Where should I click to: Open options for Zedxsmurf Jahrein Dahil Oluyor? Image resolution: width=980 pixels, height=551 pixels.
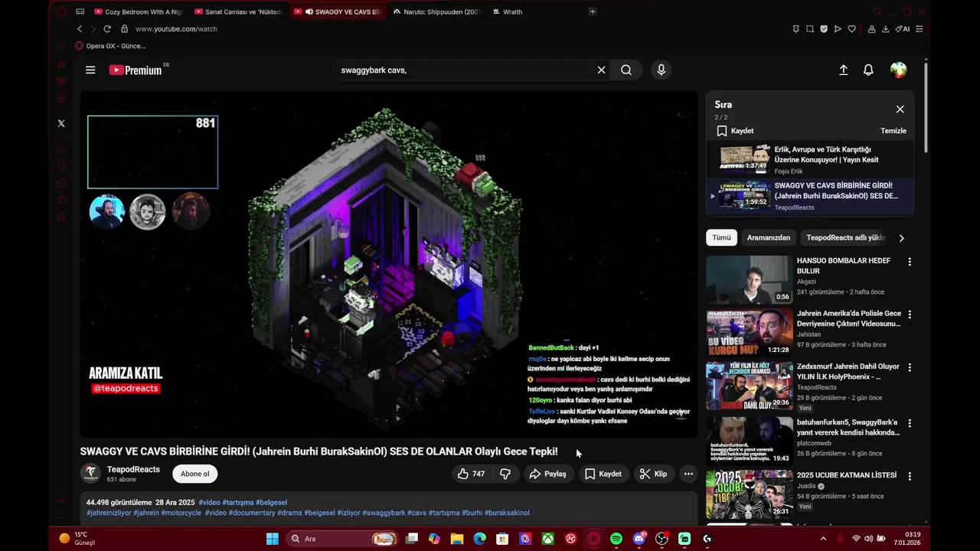click(x=910, y=367)
